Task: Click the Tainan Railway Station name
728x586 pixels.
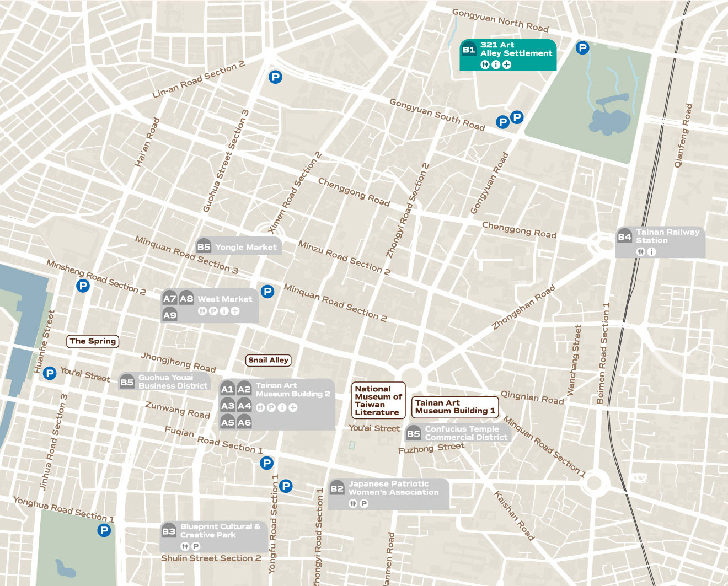Action: point(667,236)
